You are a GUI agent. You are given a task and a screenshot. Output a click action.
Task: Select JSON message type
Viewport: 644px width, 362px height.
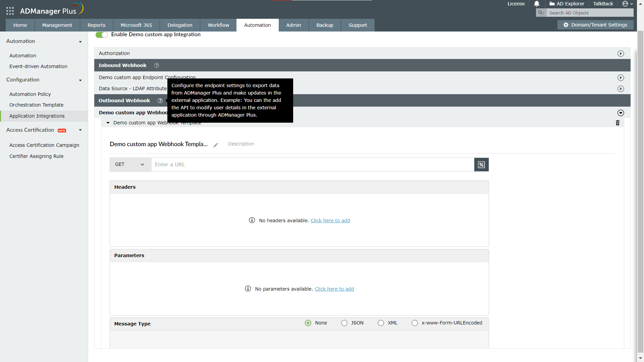344,323
